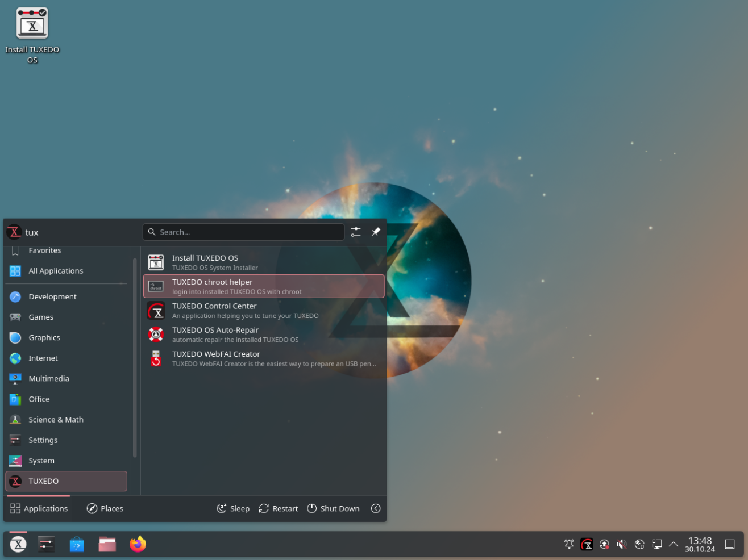Open the Office category
Screen dimensions: 748x560
(67, 399)
